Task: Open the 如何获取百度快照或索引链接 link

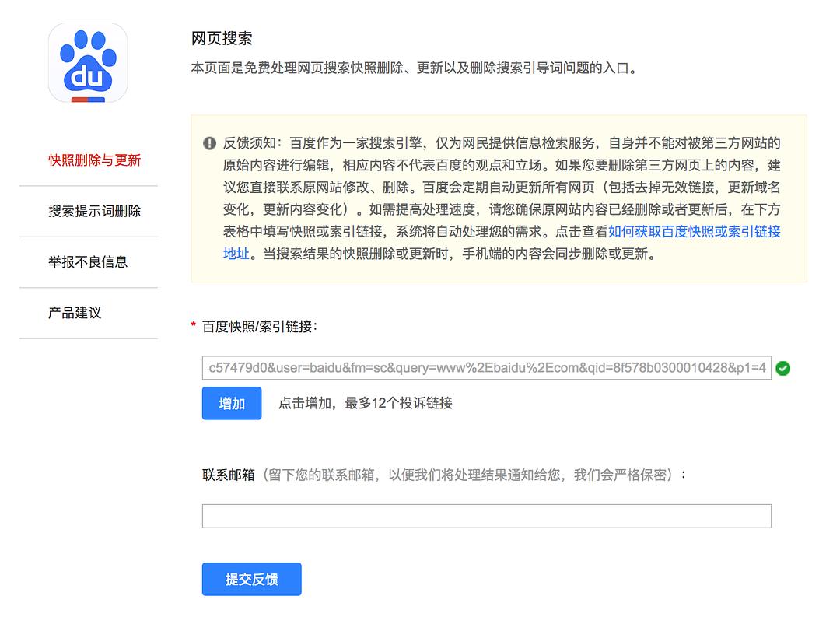Action: [694, 232]
